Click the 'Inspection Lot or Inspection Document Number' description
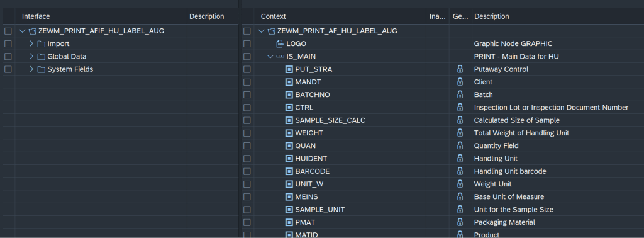Viewport: 644px width, 238px height. [x=551, y=108]
